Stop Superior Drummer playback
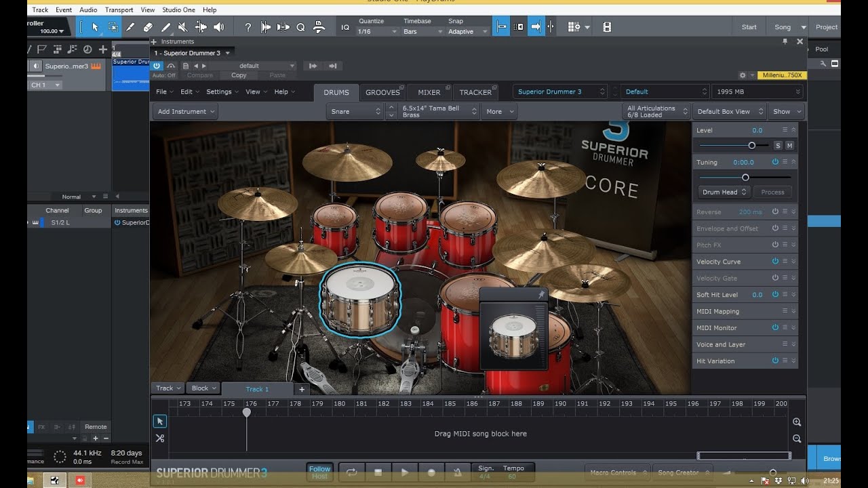 (378, 472)
